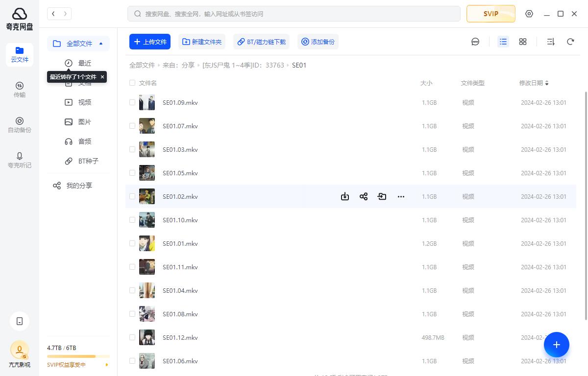
Task: Open 夸克听记 in the sidebar
Action: (x=20, y=160)
